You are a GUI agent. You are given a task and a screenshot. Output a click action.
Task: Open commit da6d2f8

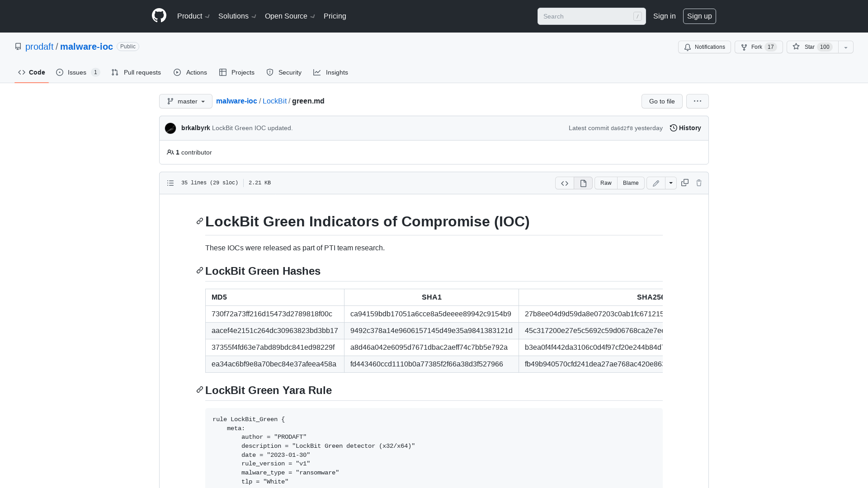[622, 128]
